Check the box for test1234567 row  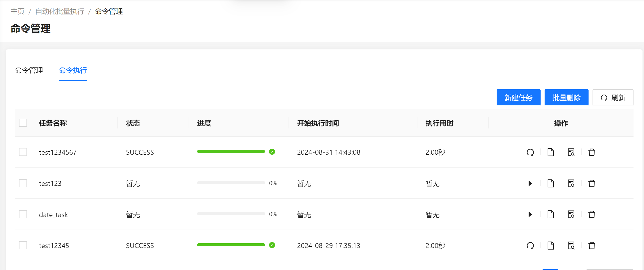tap(23, 152)
